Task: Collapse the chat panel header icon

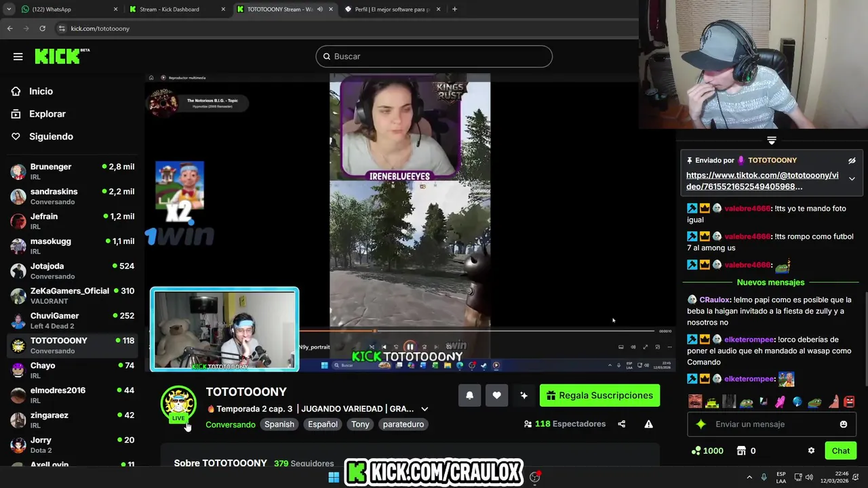Action: click(772, 140)
